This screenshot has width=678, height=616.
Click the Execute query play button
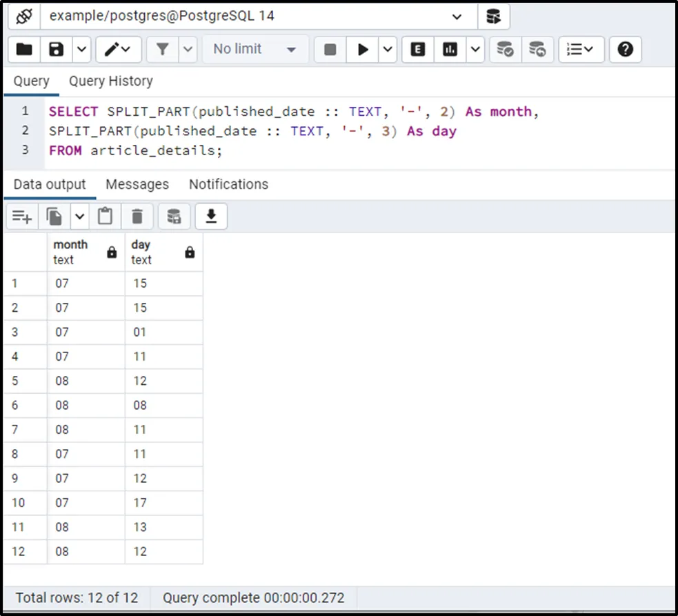click(362, 50)
